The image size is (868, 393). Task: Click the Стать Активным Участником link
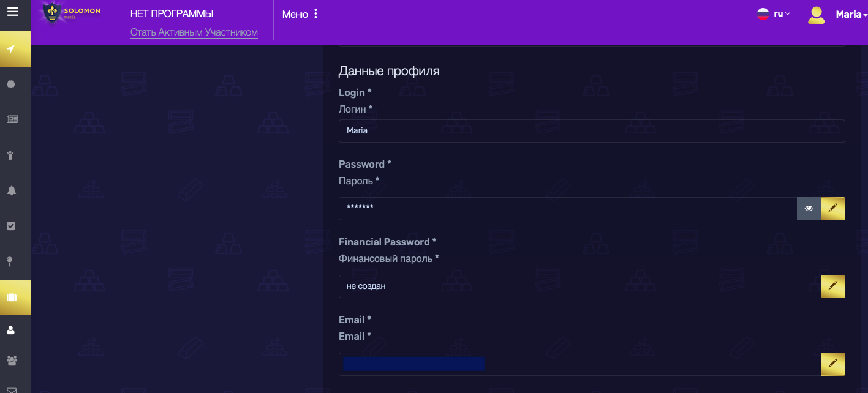pos(194,32)
